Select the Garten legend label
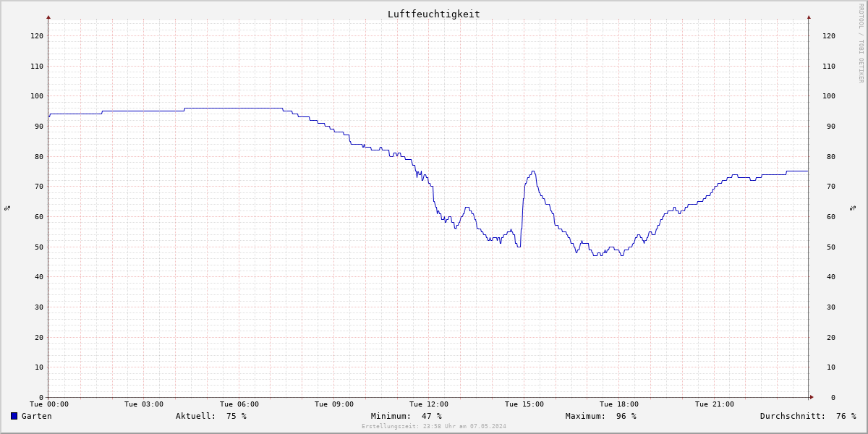 point(36,416)
